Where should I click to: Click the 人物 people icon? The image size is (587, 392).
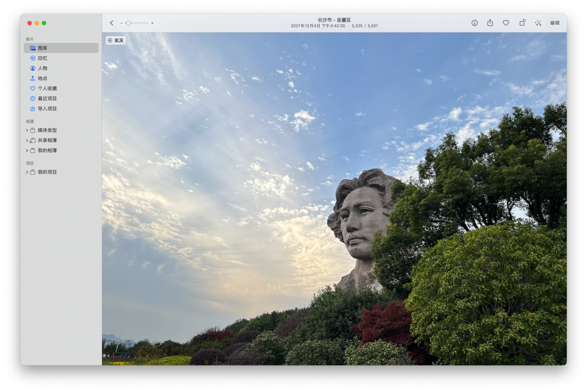pyautogui.click(x=33, y=68)
